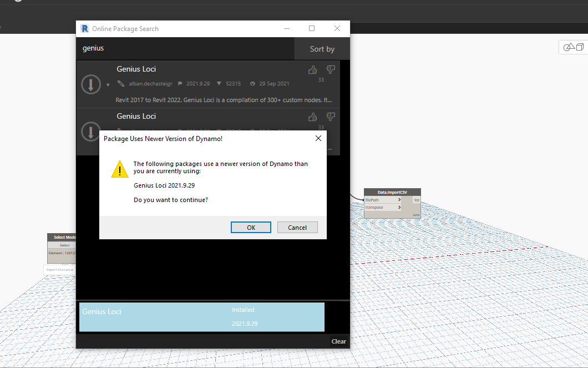The height and width of the screenshot is (368, 588).
Task: Close the Online Package Search window
Action: point(337,28)
